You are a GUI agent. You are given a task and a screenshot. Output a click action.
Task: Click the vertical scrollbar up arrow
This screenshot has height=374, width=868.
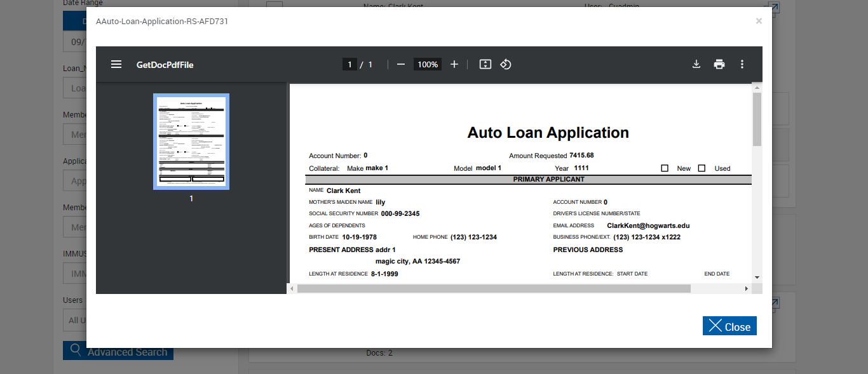757,88
